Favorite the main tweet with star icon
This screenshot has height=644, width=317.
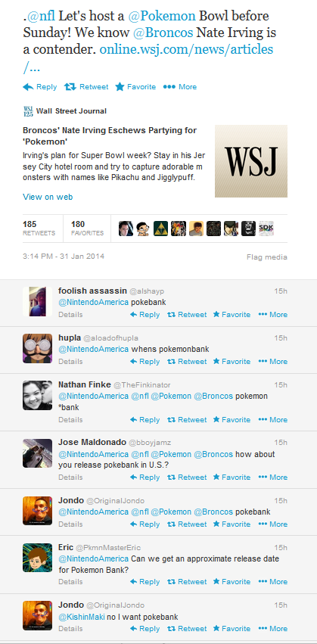pos(135,87)
